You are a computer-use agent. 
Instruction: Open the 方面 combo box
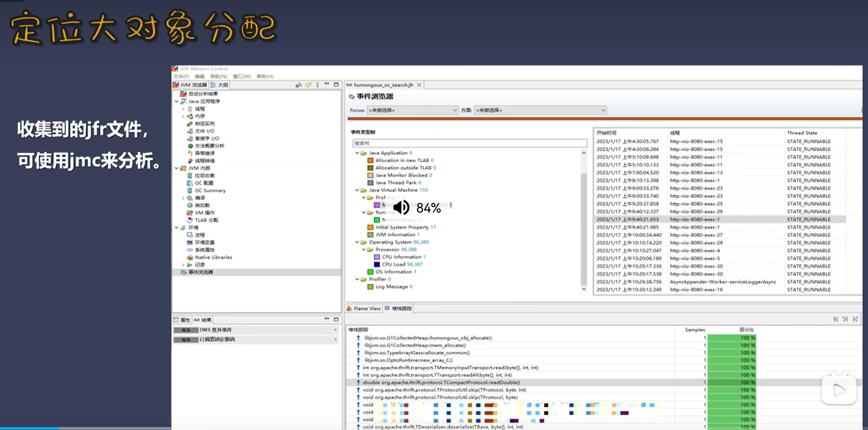540,110
